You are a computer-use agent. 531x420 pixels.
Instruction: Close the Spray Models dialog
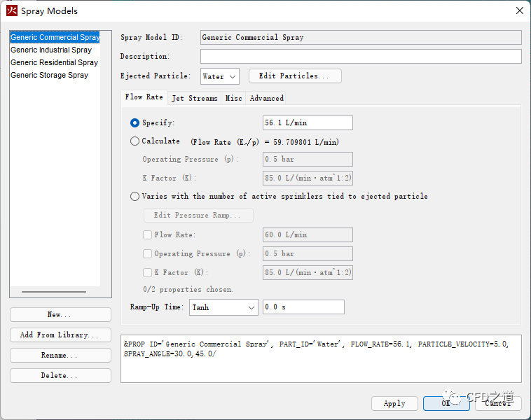coord(519,10)
